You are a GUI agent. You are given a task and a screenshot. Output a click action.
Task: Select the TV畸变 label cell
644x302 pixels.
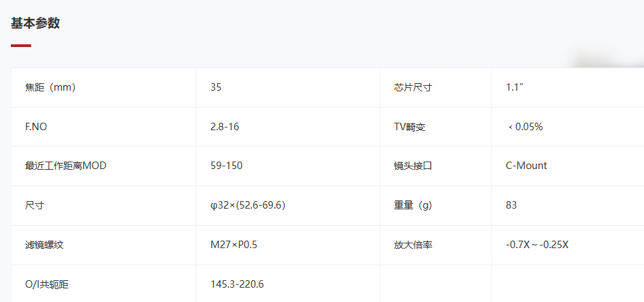pyautogui.click(x=436, y=127)
